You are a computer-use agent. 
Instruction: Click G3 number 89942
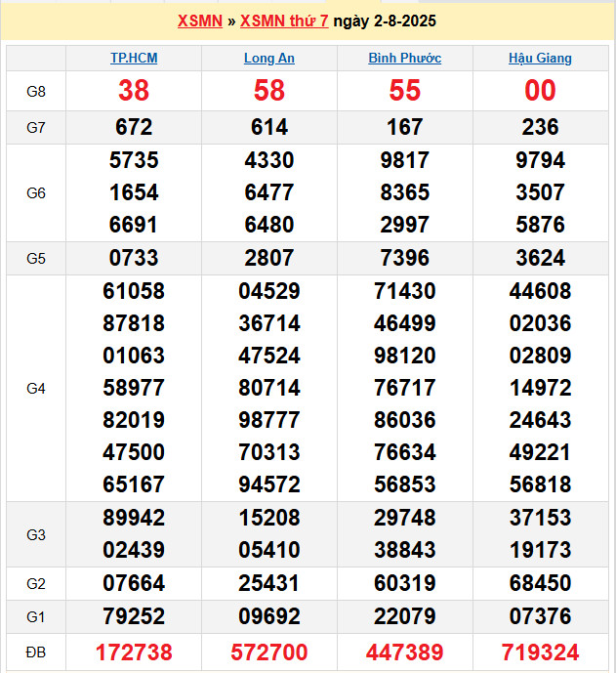click(x=134, y=518)
